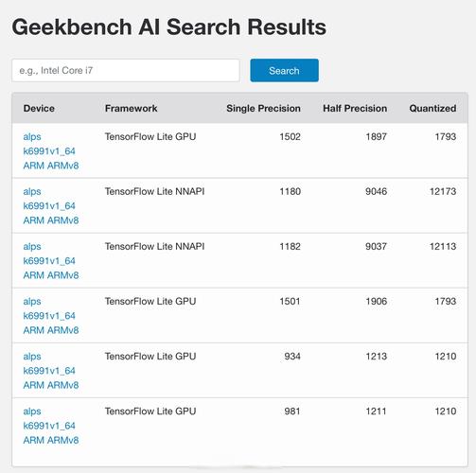Click the Single Precision column header
Screen dimensions: 476x473
pyautogui.click(x=263, y=108)
